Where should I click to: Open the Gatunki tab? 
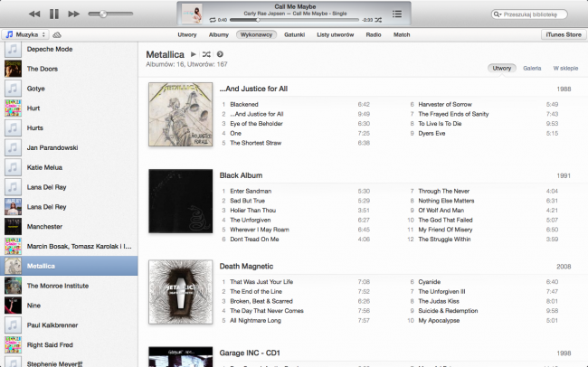point(294,34)
